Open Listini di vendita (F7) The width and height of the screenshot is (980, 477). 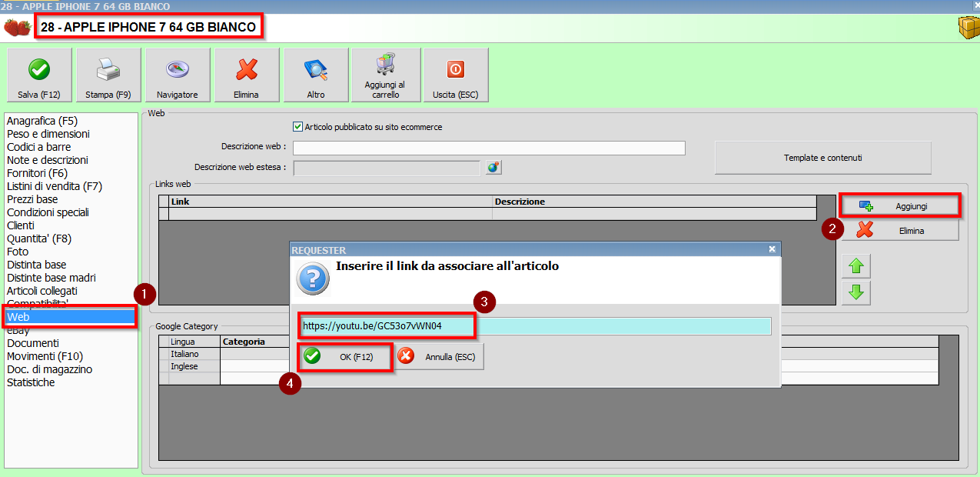[55, 186]
